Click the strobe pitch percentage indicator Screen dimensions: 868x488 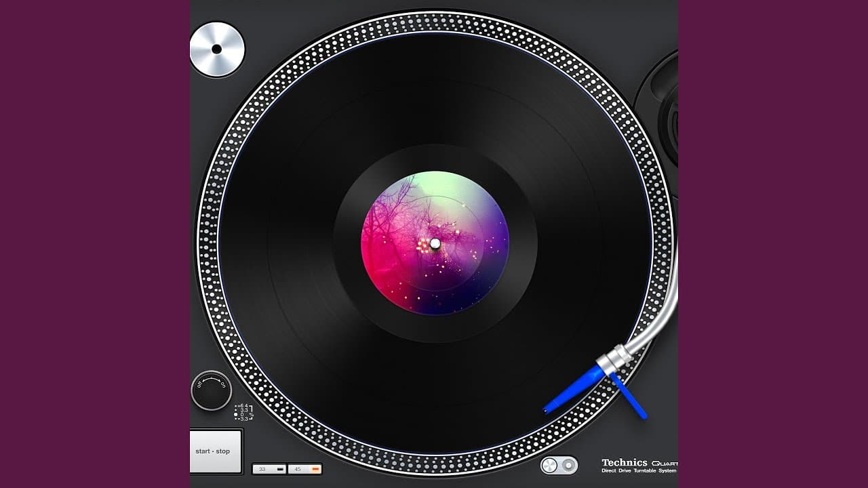(x=243, y=413)
